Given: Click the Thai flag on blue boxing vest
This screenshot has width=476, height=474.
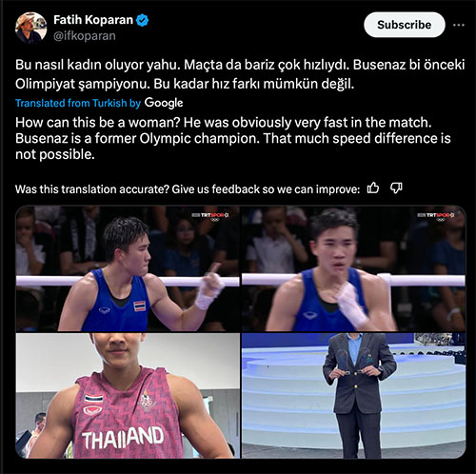Looking at the screenshot, I should pos(140,306).
